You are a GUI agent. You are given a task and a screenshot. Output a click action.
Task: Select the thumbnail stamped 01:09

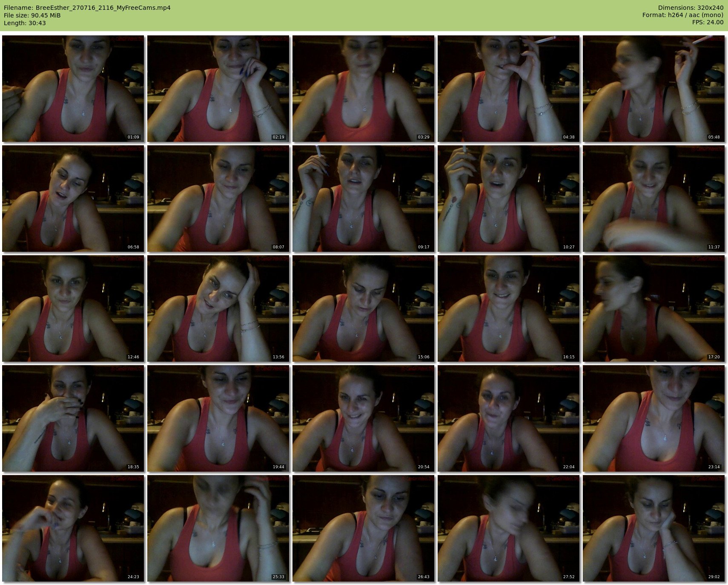click(x=73, y=89)
